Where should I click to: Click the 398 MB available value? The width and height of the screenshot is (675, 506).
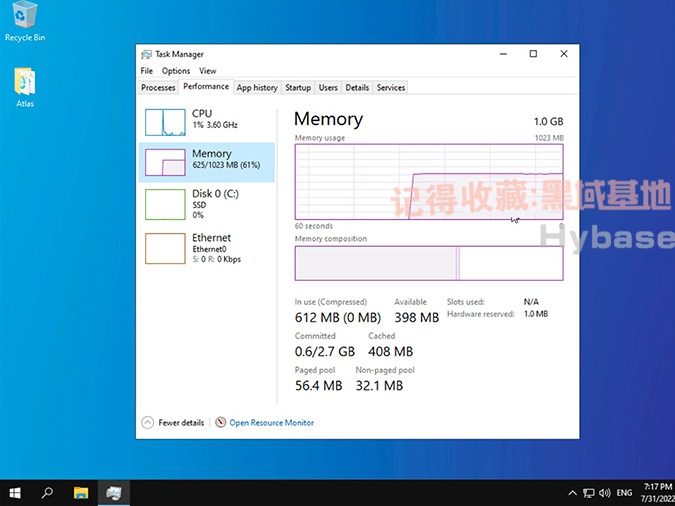tap(417, 317)
